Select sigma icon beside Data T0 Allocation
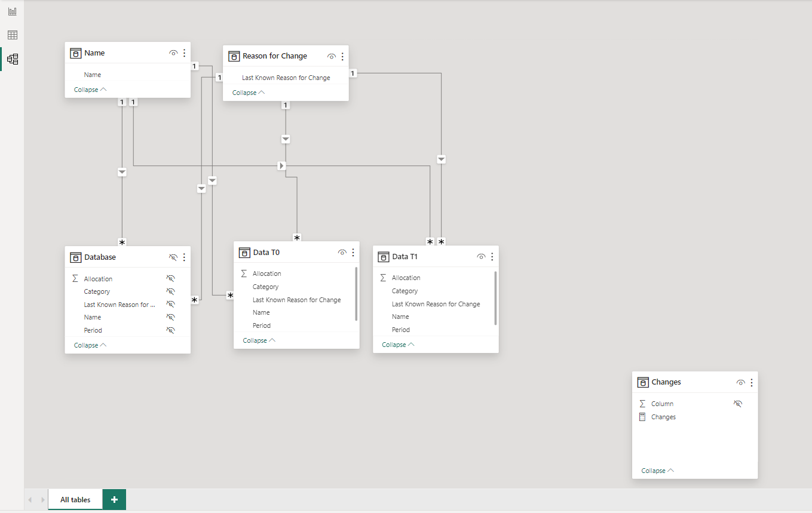Image resolution: width=812 pixels, height=513 pixels. pyautogui.click(x=244, y=274)
